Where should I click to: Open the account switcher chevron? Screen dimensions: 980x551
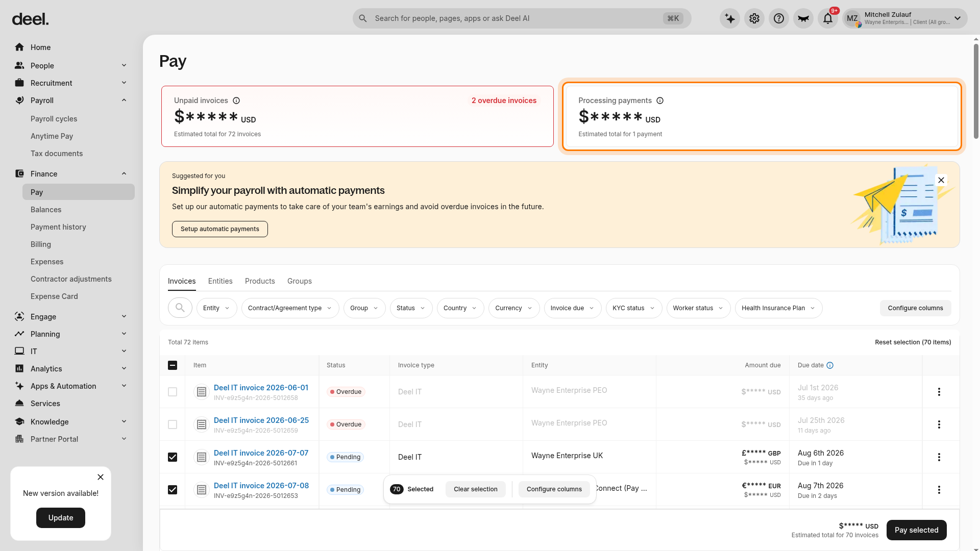(x=958, y=18)
